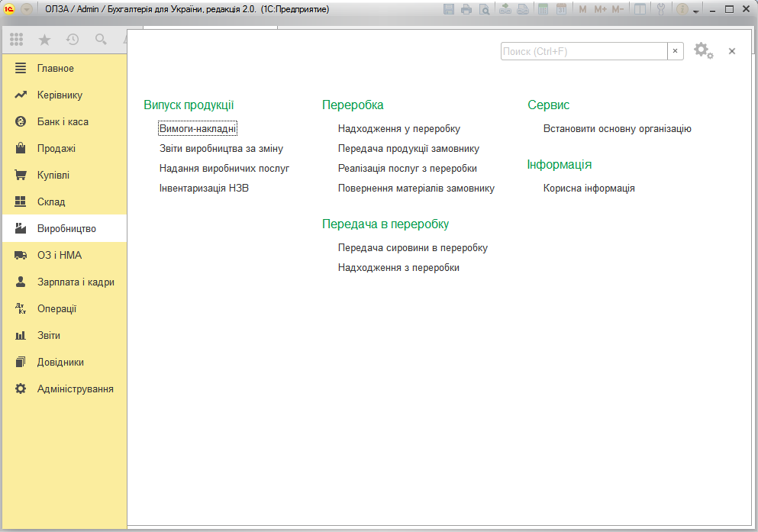Click the Поиск (Ctrl+F) search field
Image resolution: width=758 pixels, height=532 pixels.
[x=584, y=51]
